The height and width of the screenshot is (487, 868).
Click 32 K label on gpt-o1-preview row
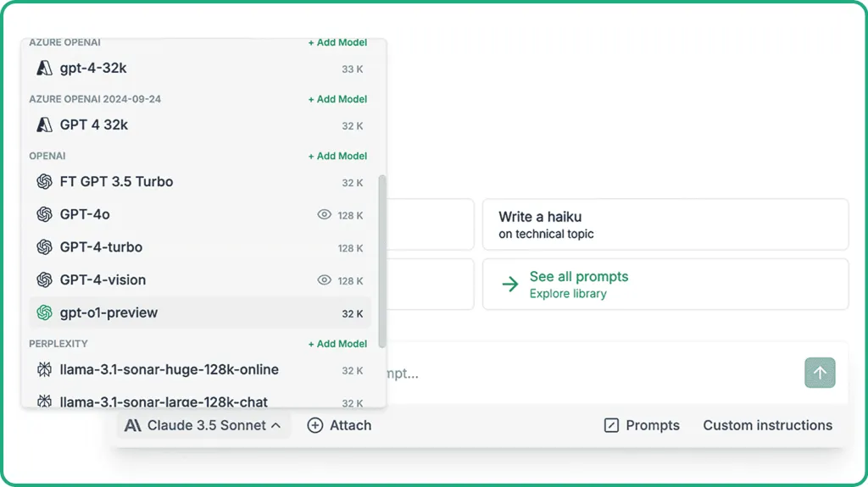(x=352, y=313)
